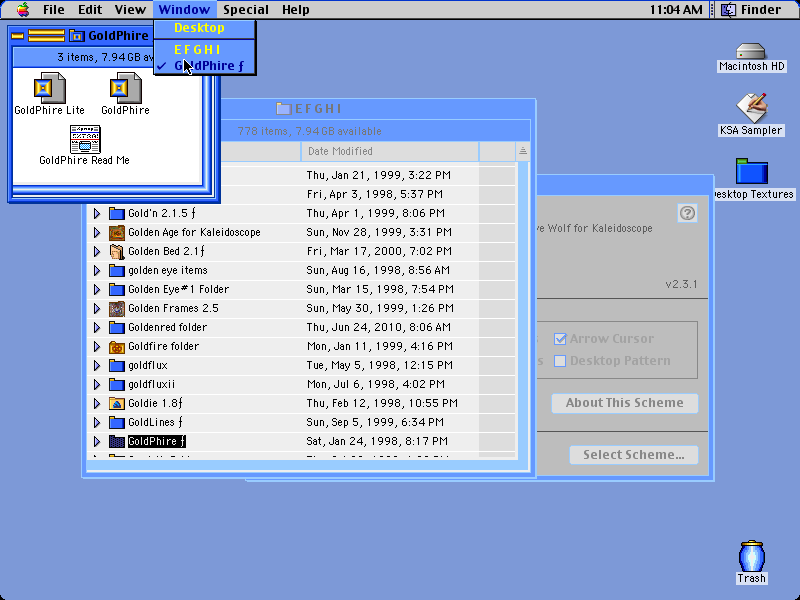This screenshot has width=800, height=600.
Task: Click the 'Thu, Jun 24, 2010, 8:06 AM' date
Action: click(379, 328)
